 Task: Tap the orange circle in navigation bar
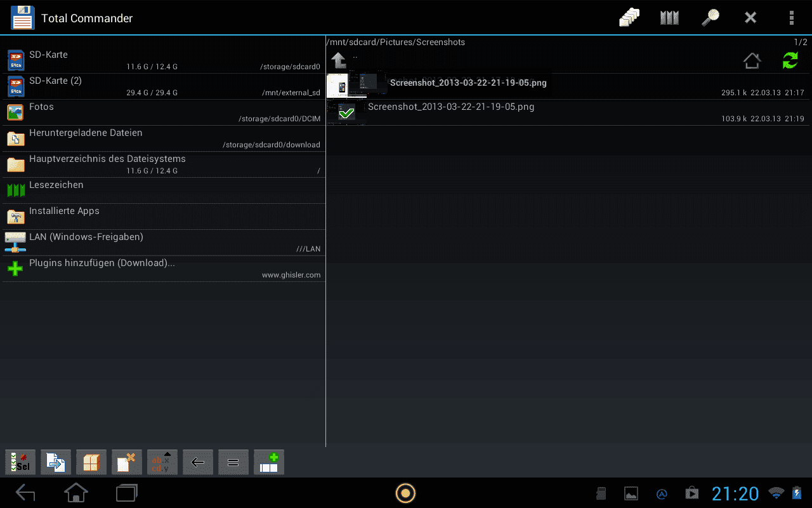(405, 493)
